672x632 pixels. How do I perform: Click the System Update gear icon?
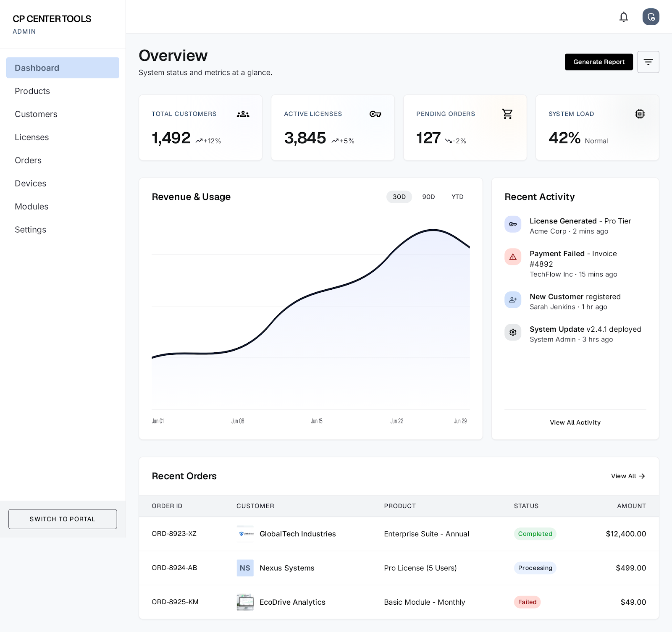513,333
